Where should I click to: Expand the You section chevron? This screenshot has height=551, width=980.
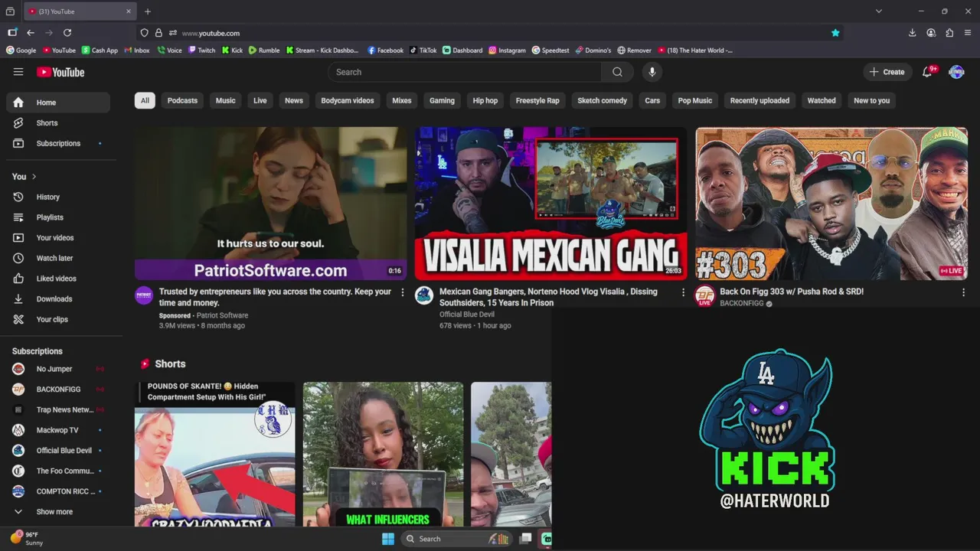[x=34, y=177]
